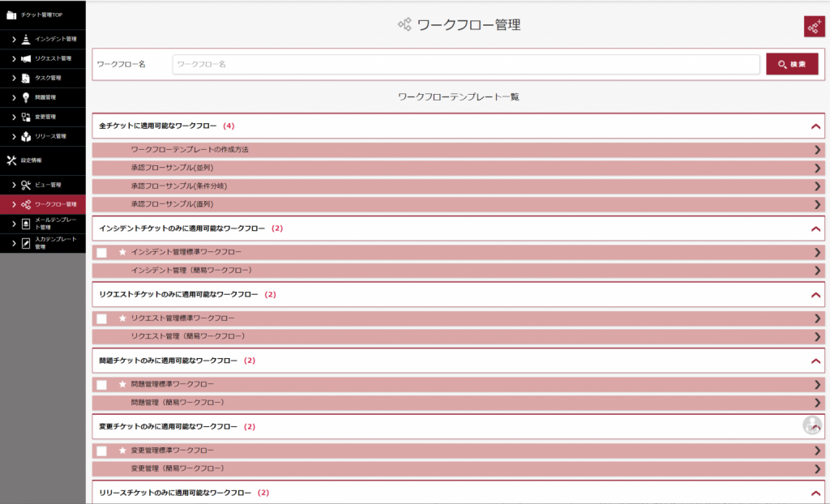Open メールテンプレート管理 via its sidebar icon

pos(24,224)
